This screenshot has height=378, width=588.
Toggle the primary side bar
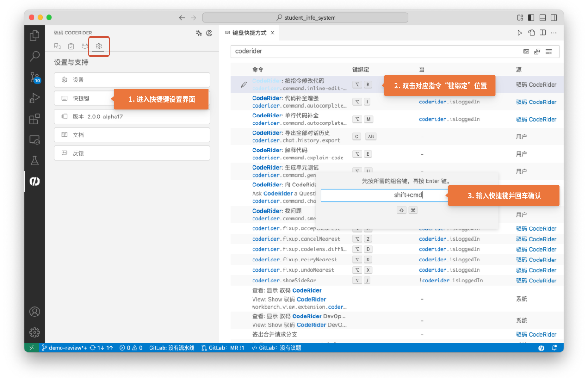(x=531, y=18)
